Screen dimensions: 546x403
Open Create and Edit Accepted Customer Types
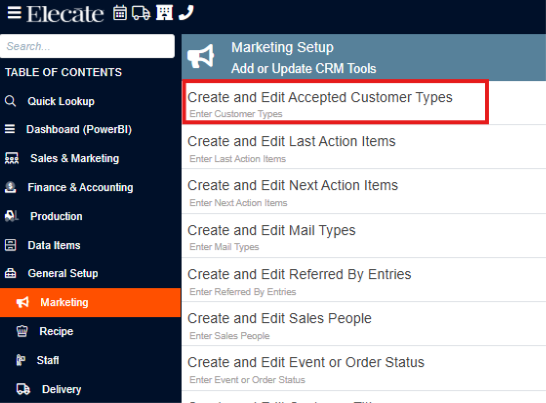click(336, 102)
